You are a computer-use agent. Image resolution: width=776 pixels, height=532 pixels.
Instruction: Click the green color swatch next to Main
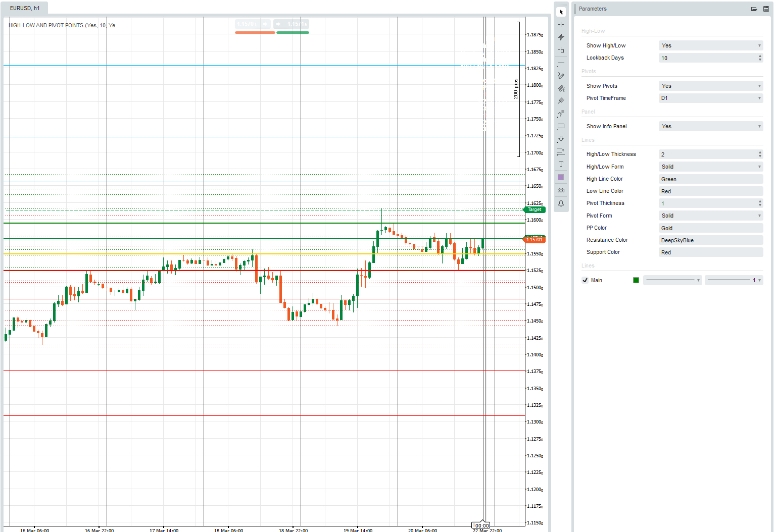click(636, 280)
